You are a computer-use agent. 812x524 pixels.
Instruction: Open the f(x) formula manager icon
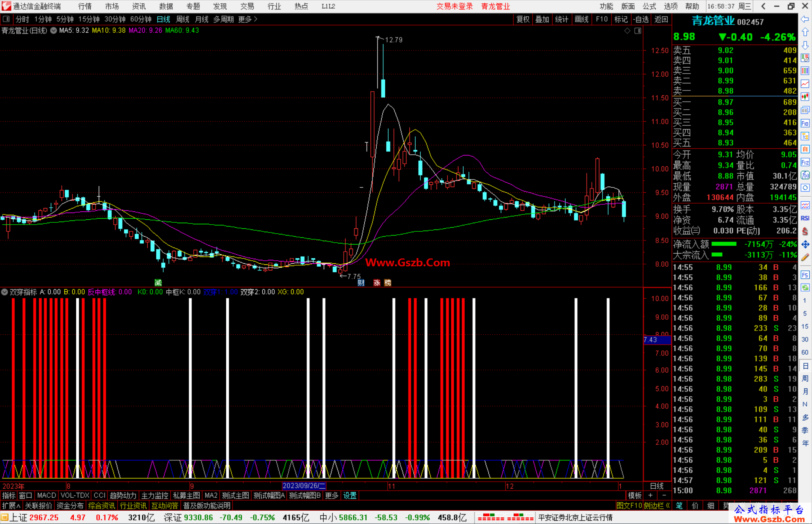pyautogui.click(x=805, y=175)
